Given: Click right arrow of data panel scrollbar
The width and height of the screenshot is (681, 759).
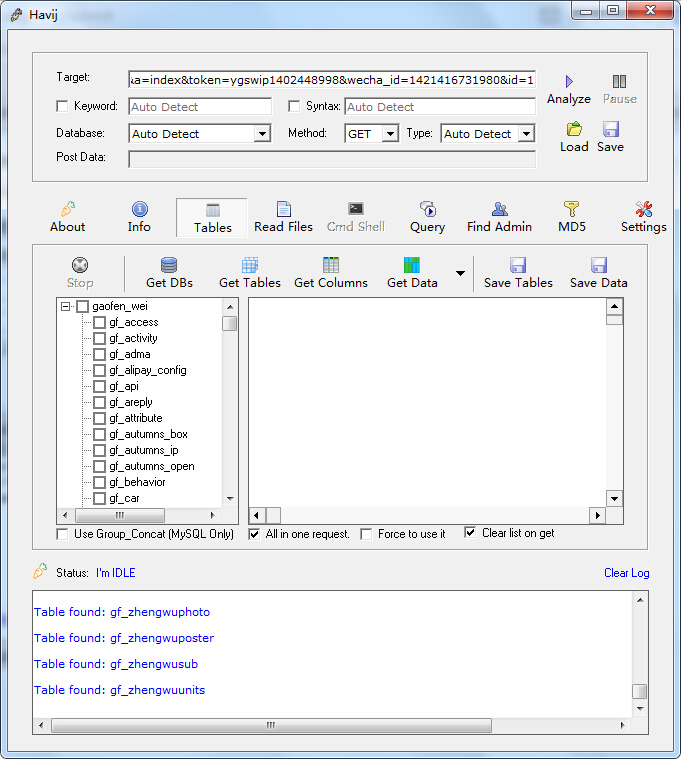Looking at the screenshot, I should pyautogui.click(x=598, y=516).
